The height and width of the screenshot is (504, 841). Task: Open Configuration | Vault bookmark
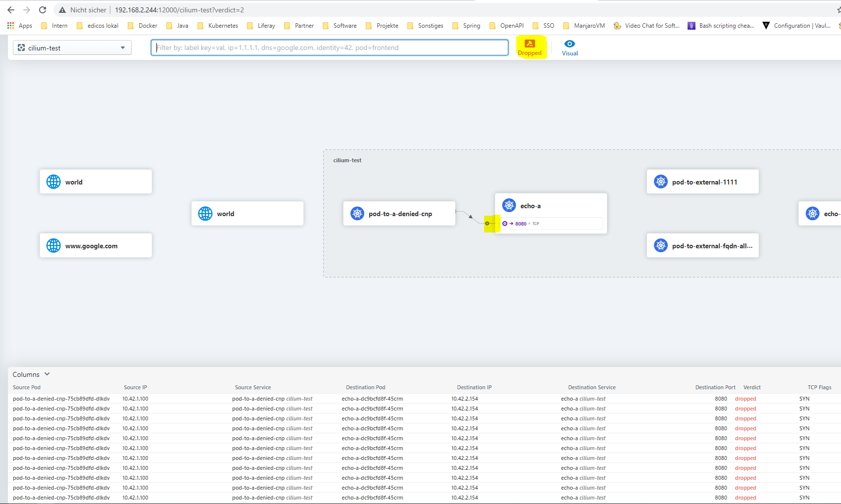coord(796,26)
